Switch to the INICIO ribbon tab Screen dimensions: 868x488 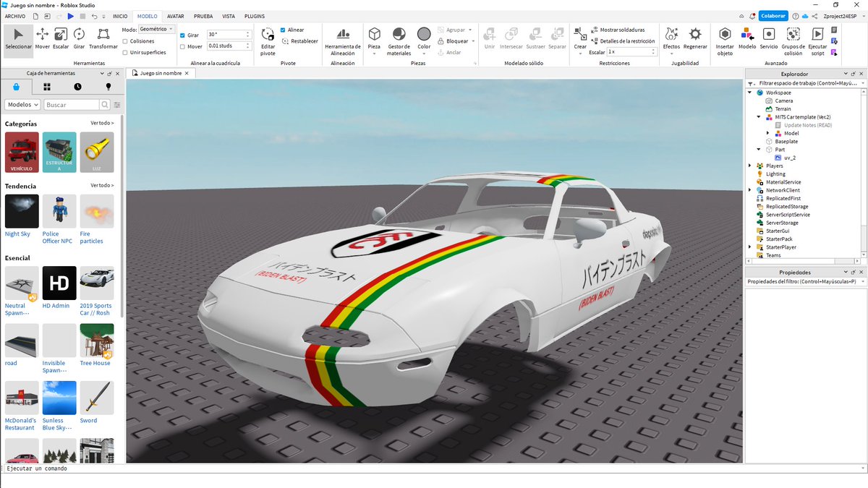(120, 16)
